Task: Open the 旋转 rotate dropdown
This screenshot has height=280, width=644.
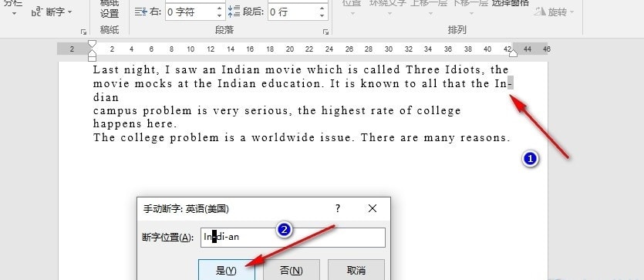Action: coord(555,12)
